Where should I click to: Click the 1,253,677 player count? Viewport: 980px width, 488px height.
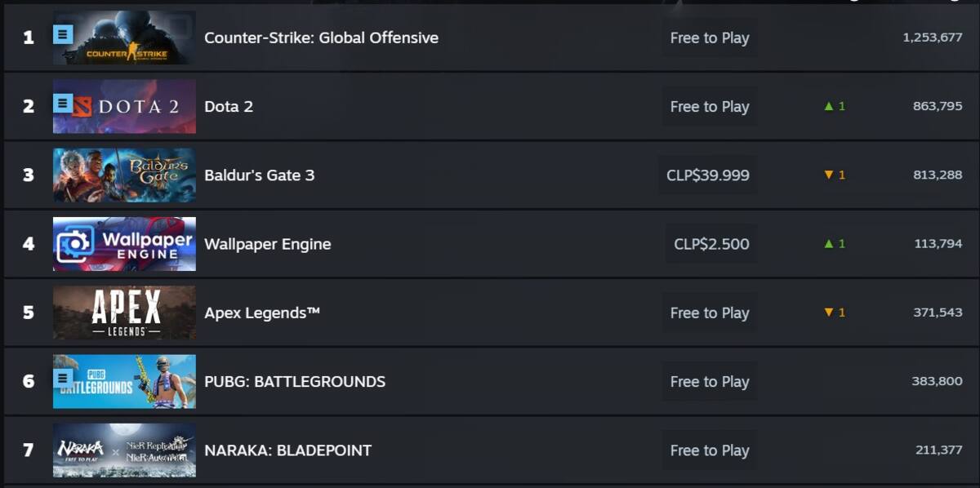933,38
